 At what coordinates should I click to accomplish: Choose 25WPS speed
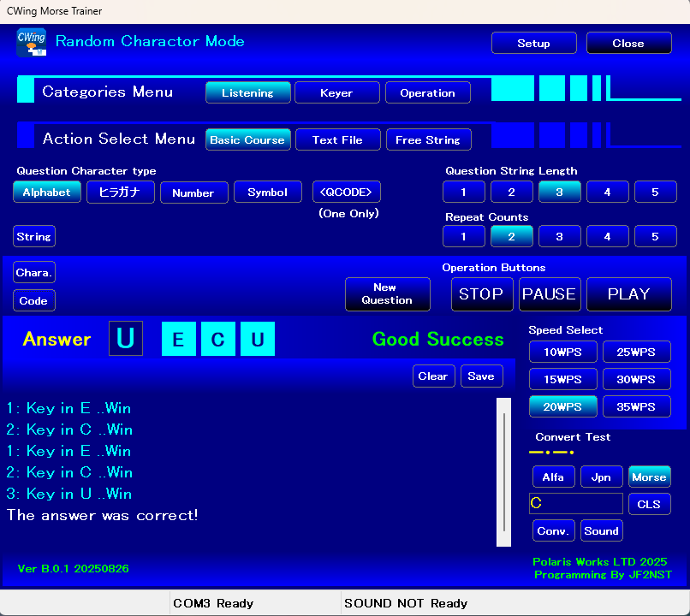(x=636, y=352)
